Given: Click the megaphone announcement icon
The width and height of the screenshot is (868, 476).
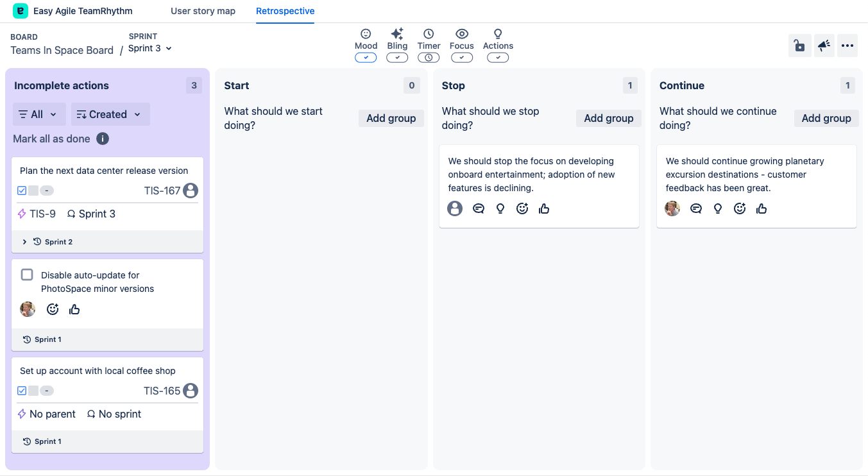Looking at the screenshot, I should click(x=824, y=46).
